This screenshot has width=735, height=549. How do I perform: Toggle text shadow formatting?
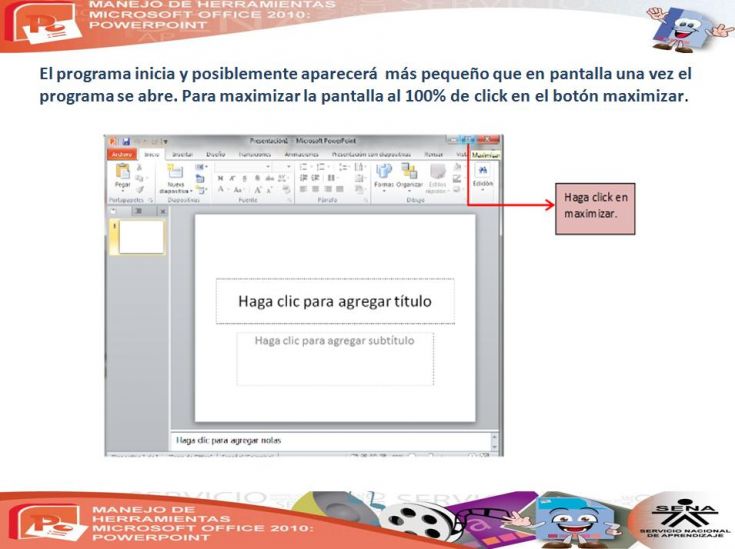click(x=257, y=179)
